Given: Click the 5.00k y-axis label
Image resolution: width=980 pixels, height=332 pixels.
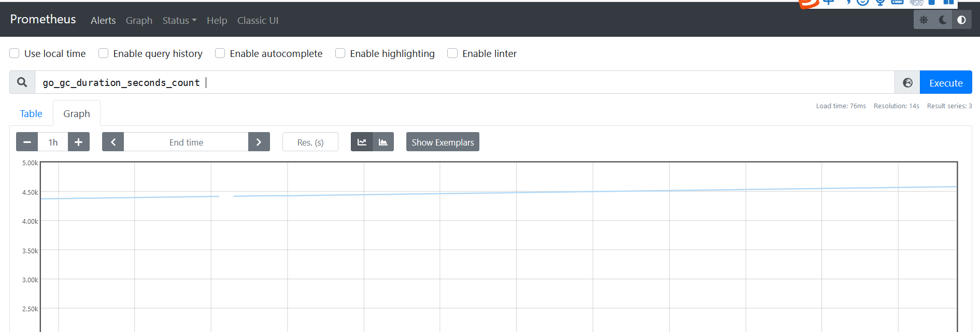Looking at the screenshot, I should pyautogui.click(x=30, y=163).
